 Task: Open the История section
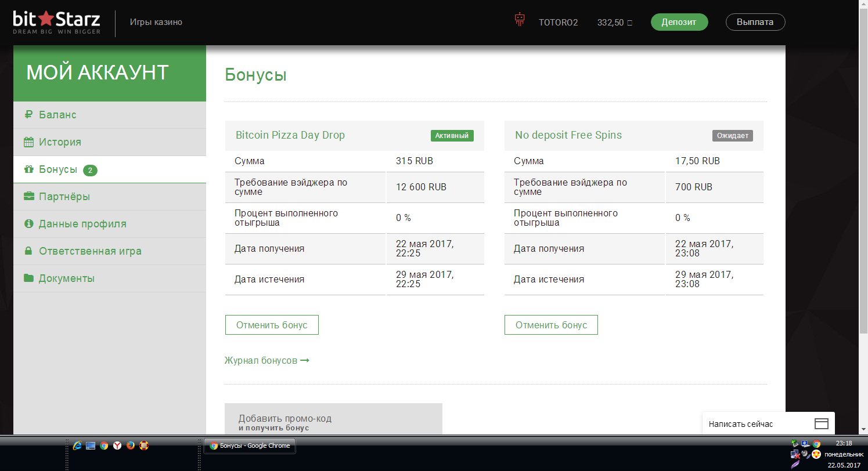click(x=110, y=142)
